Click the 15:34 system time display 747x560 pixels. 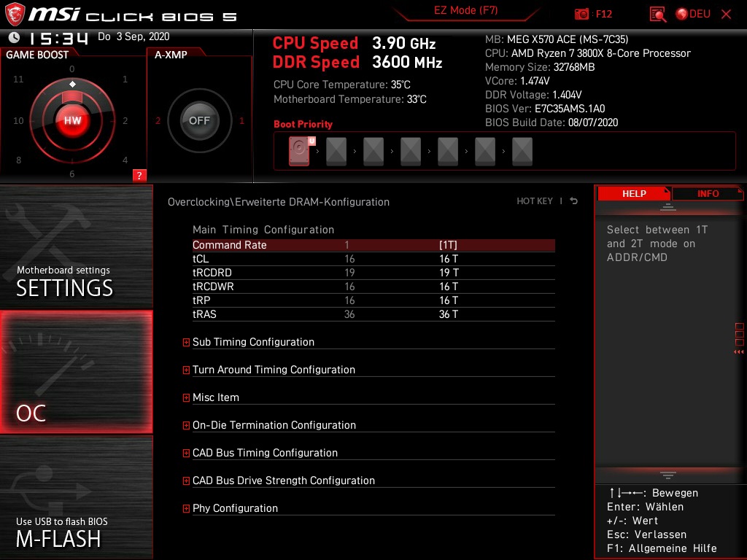coord(58,38)
